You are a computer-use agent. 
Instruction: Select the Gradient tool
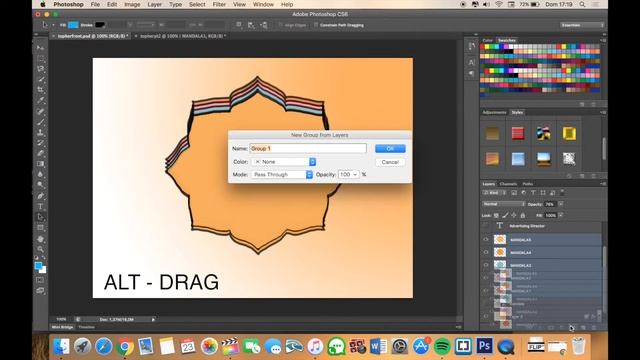pos(40,164)
